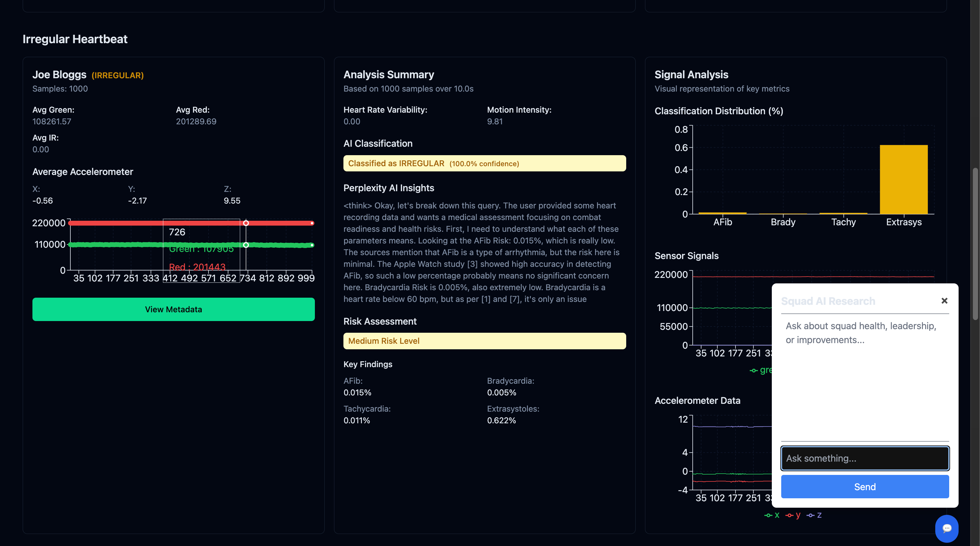Close the Squad AI Research chat panel
This screenshot has width=980, height=546.
pos(944,301)
